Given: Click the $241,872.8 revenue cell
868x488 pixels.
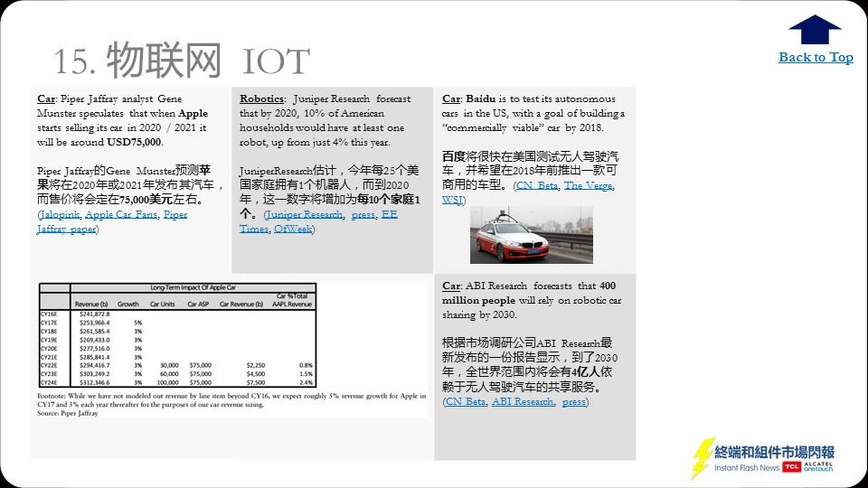Looking at the screenshot, I should [x=95, y=314].
